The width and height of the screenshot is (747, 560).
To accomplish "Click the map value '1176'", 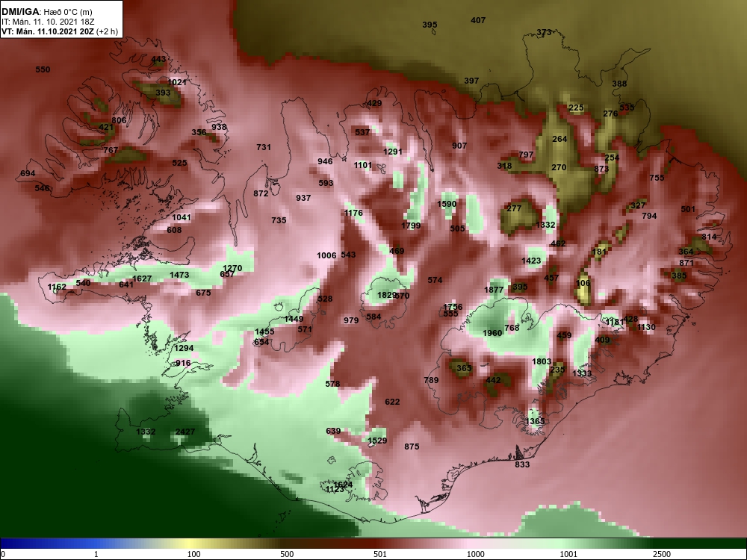I will point(353,213).
